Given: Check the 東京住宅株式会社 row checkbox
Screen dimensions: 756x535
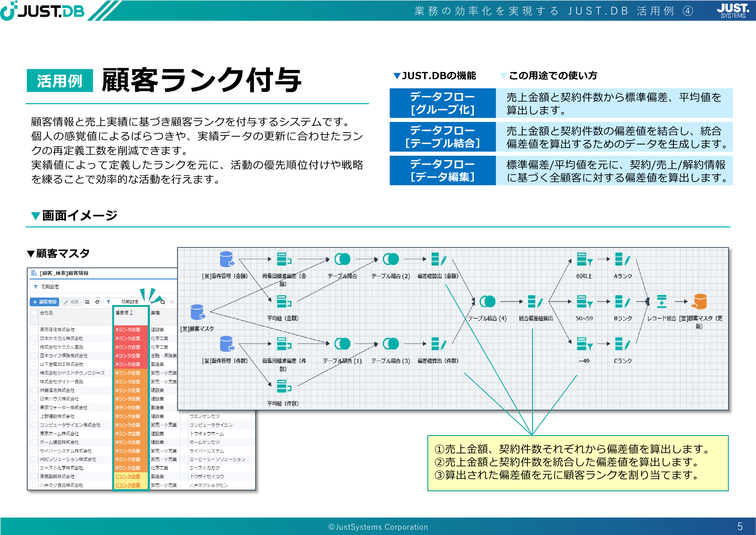Looking at the screenshot, I should coord(34,329).
